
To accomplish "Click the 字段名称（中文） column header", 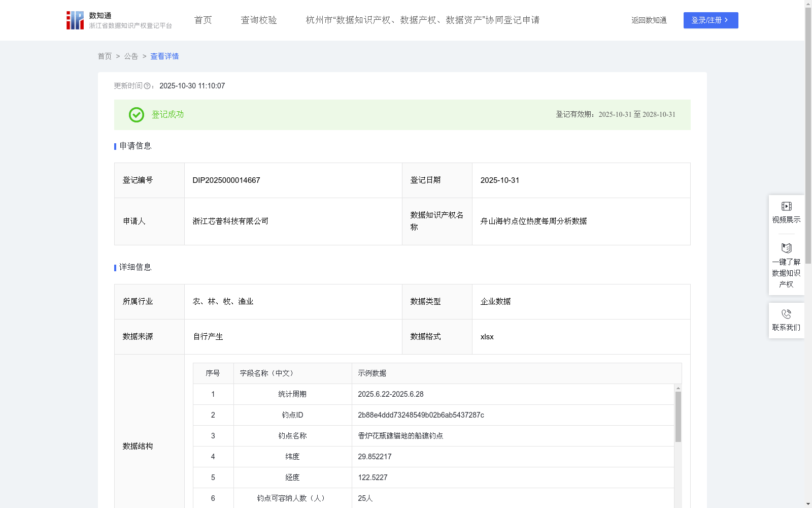I will 293,373.
